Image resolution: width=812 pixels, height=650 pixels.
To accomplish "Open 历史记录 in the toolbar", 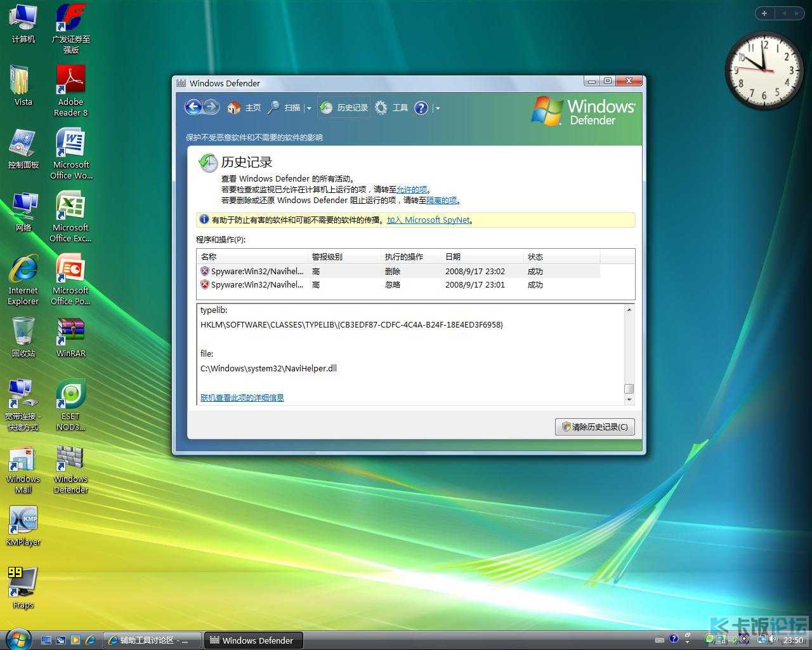I will pos(343,108).
